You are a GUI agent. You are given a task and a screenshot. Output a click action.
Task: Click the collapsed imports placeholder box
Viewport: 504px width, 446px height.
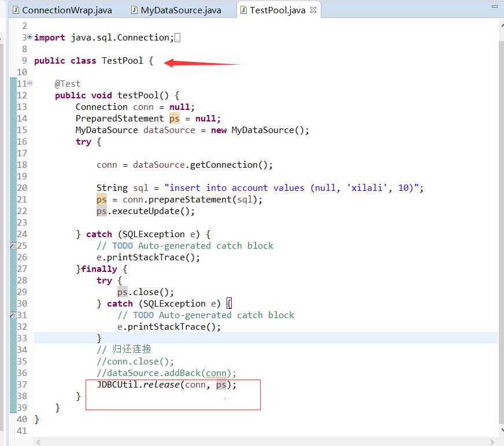pos(177,38)
